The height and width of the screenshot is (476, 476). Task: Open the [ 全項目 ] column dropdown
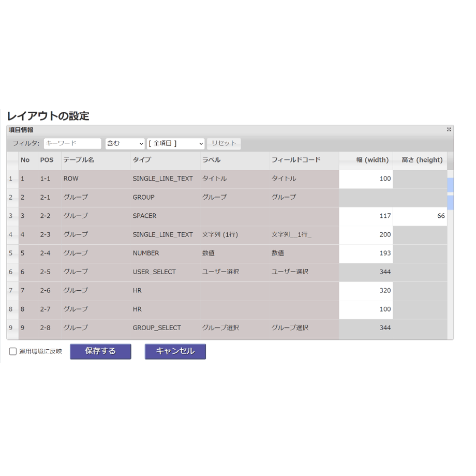[x=176, y=144]
